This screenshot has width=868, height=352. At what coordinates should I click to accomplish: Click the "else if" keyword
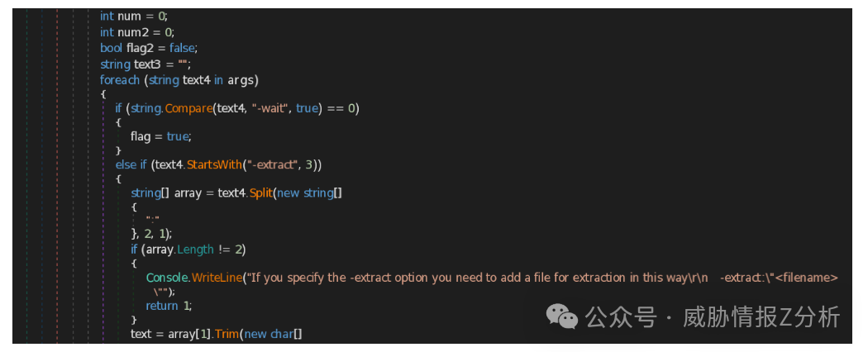point(131,164)
